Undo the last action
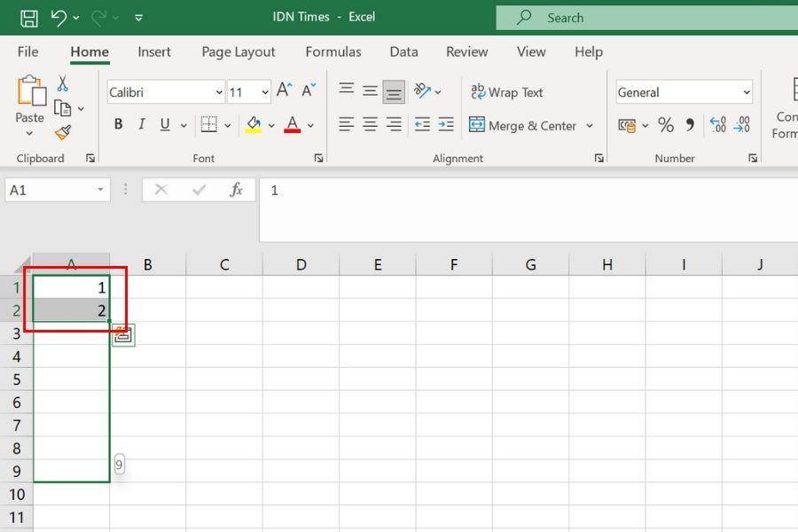 pyautogui.click(x=59, y=19)
